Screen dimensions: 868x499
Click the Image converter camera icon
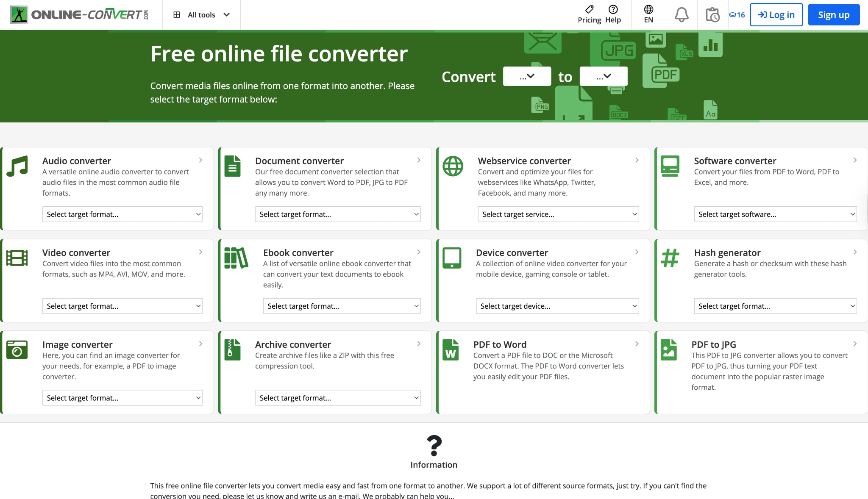(x=17, y=349)
